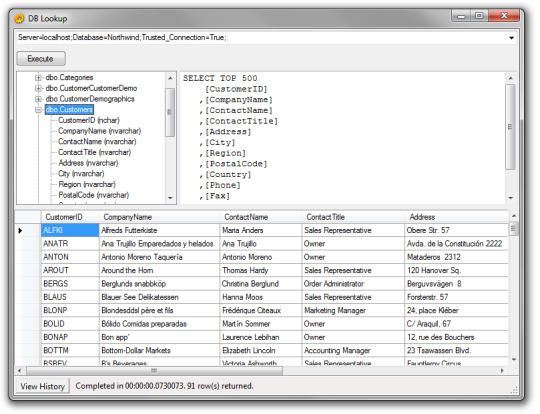Click the [ContactTitle] line in query

tap(238, 121)
